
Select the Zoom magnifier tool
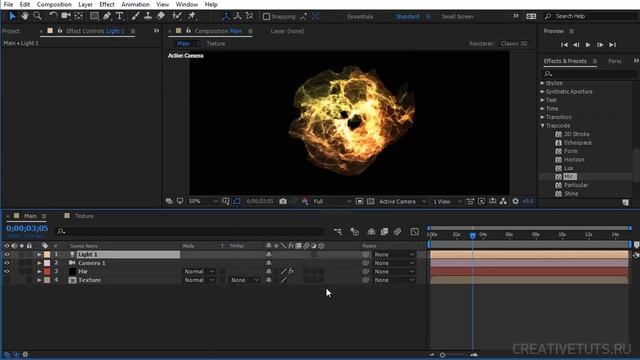pyautogui.click(x=37, y=16)
